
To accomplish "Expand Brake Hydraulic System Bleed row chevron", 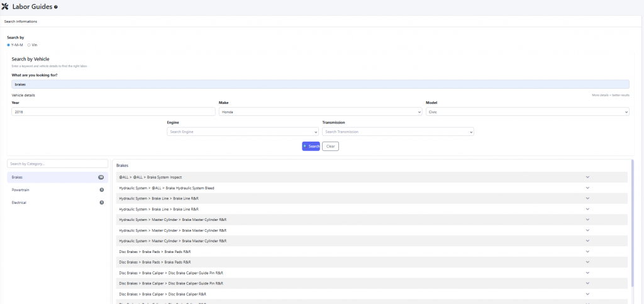I will (587, 188).
